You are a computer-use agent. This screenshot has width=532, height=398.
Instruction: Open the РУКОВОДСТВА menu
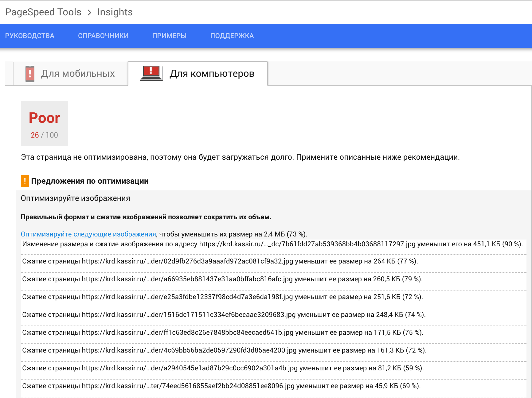point(30,36)
